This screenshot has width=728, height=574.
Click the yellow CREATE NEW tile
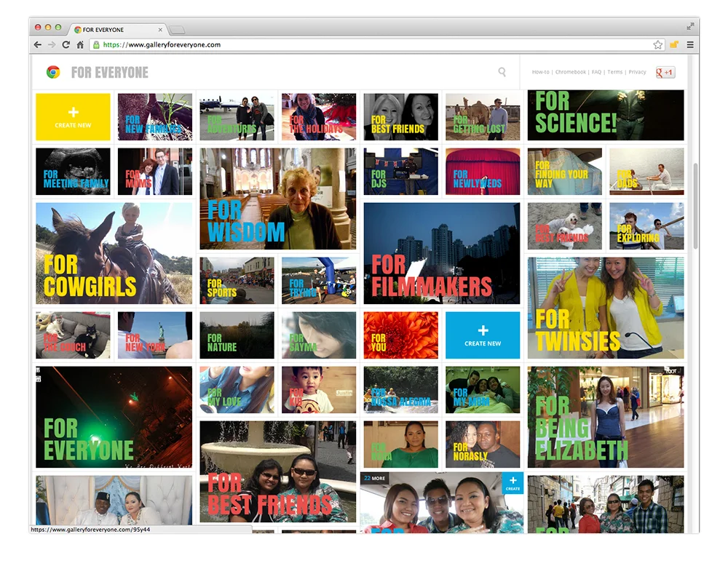click(x=73, y=117)
